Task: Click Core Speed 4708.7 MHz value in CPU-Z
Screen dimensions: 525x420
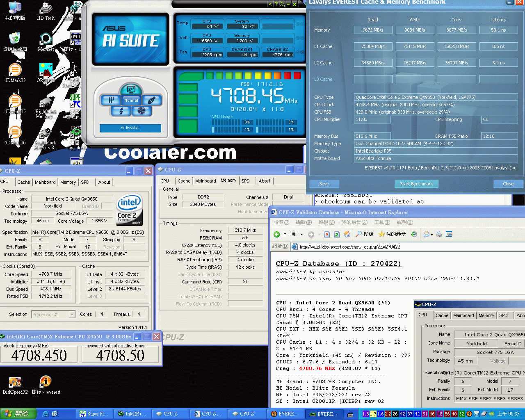Action: [51, 274]
